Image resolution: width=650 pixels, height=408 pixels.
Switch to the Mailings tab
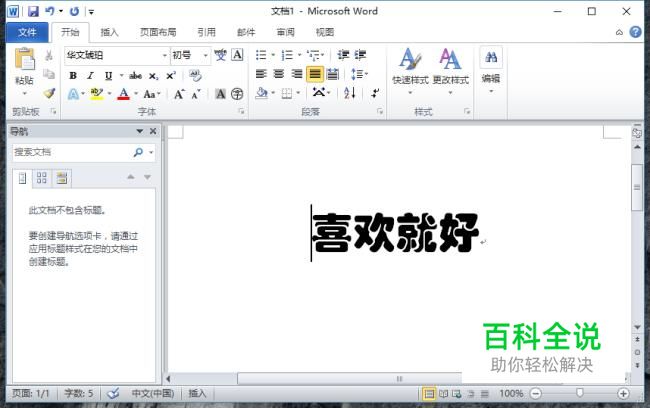point(246,32)
